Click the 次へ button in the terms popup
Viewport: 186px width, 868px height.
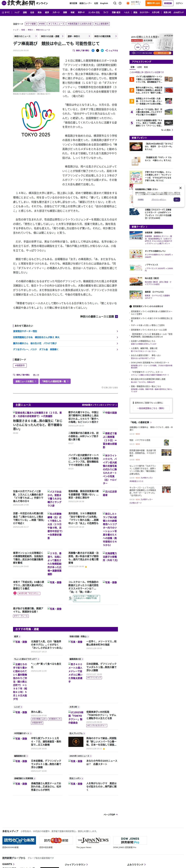click(177, 199)
